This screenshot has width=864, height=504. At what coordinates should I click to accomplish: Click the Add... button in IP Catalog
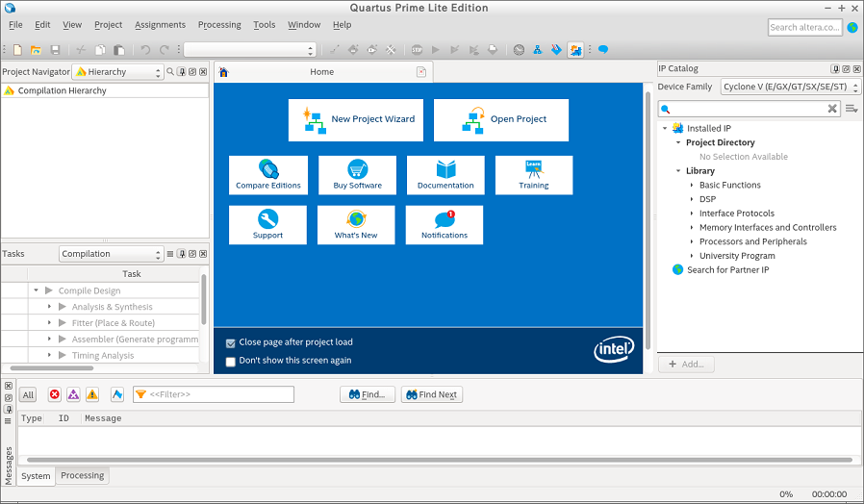[686, 365]
